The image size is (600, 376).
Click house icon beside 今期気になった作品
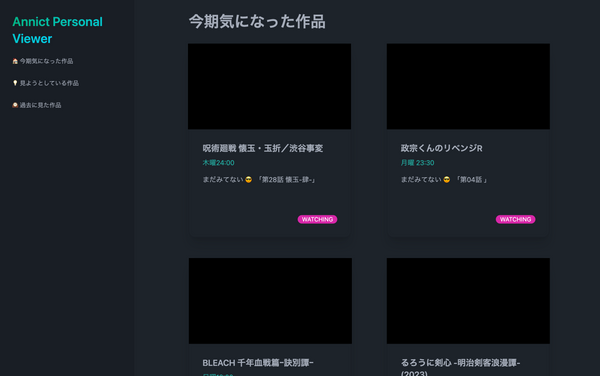(15, 61)
